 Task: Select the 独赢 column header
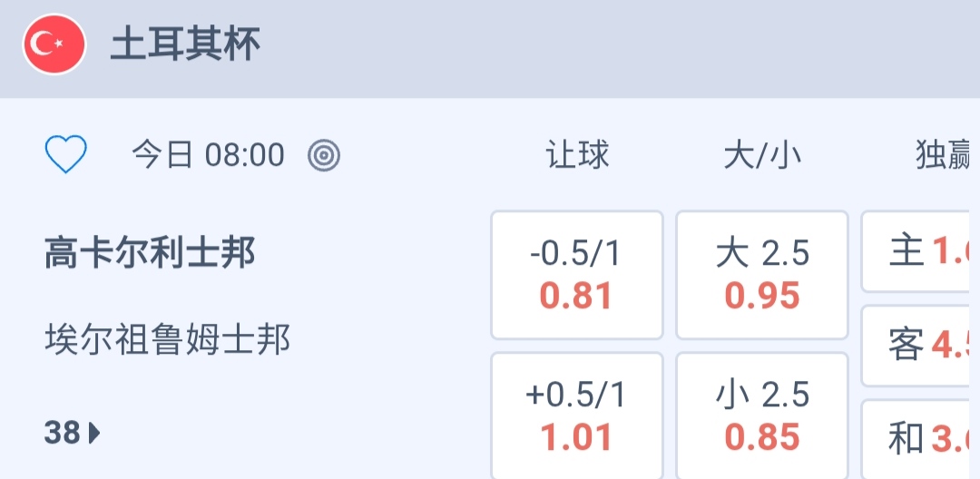pos(942,156)
